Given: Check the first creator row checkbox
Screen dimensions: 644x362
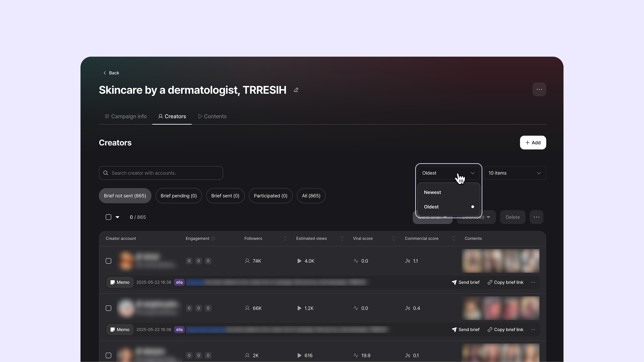Looking at the screenshot, I should (108, 261).
